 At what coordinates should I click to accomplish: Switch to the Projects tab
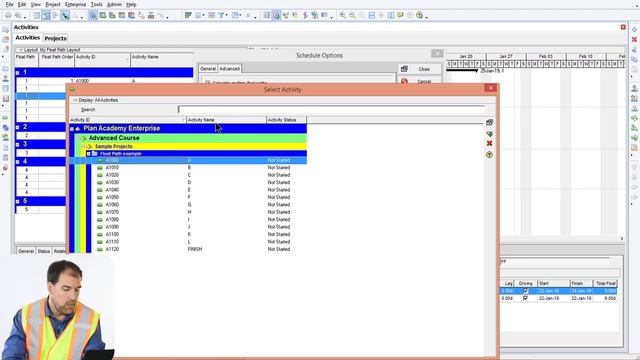click(56, 38)
